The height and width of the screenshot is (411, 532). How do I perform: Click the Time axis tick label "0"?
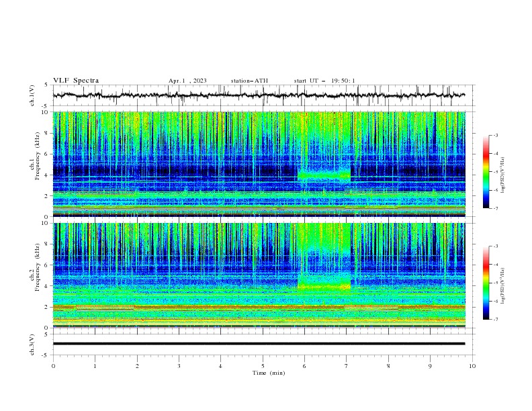53,366
